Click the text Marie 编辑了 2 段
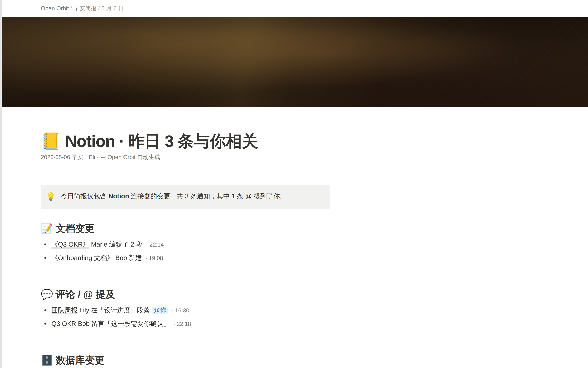This screenshot has height=368, width=588. [x=117, y=244]
